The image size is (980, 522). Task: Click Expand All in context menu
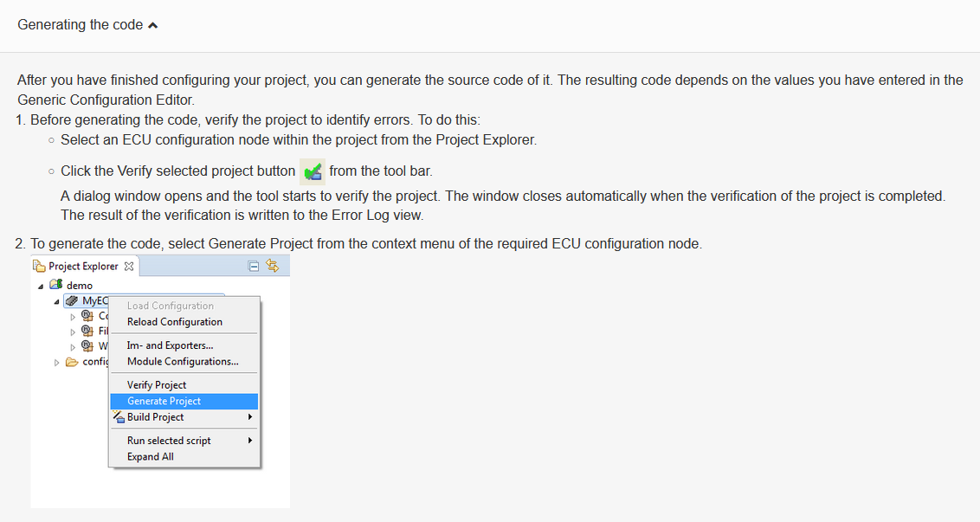[151, 457]
